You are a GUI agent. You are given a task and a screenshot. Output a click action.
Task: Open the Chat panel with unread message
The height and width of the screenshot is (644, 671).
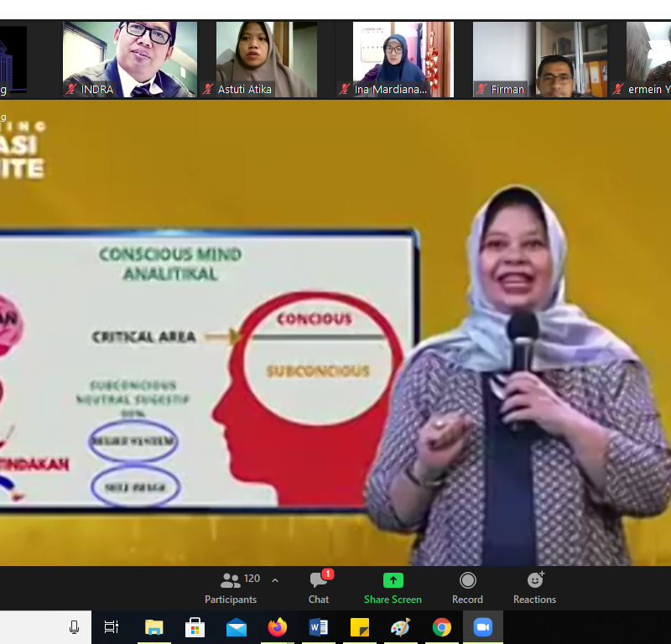point(319,587)
